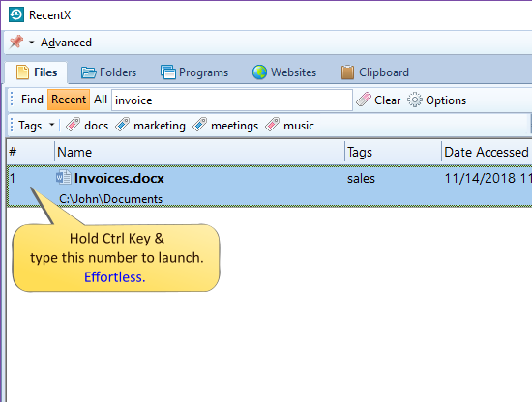Sort by the Tags column header
The image size is (532, 402).
point(393,152)
